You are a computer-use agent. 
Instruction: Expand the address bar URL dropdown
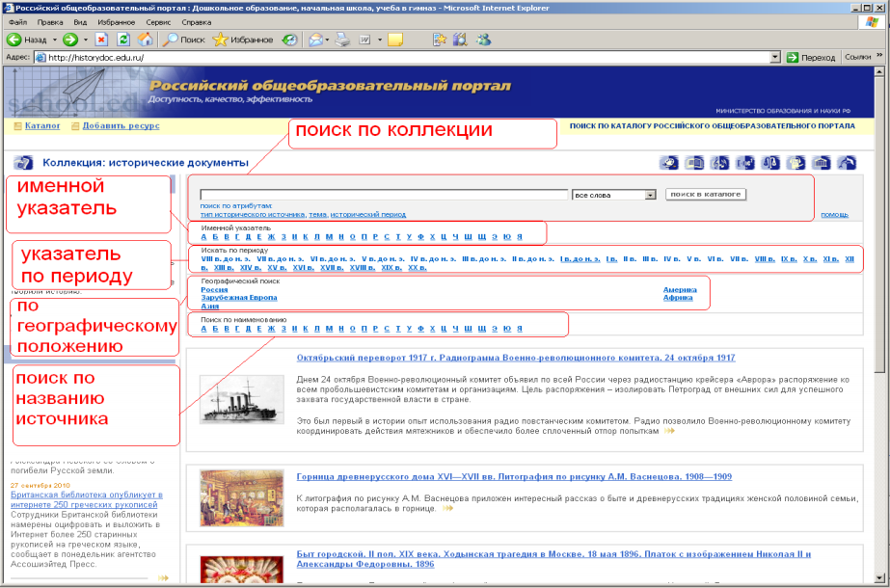pyautogui.click(x=775, y=57)
